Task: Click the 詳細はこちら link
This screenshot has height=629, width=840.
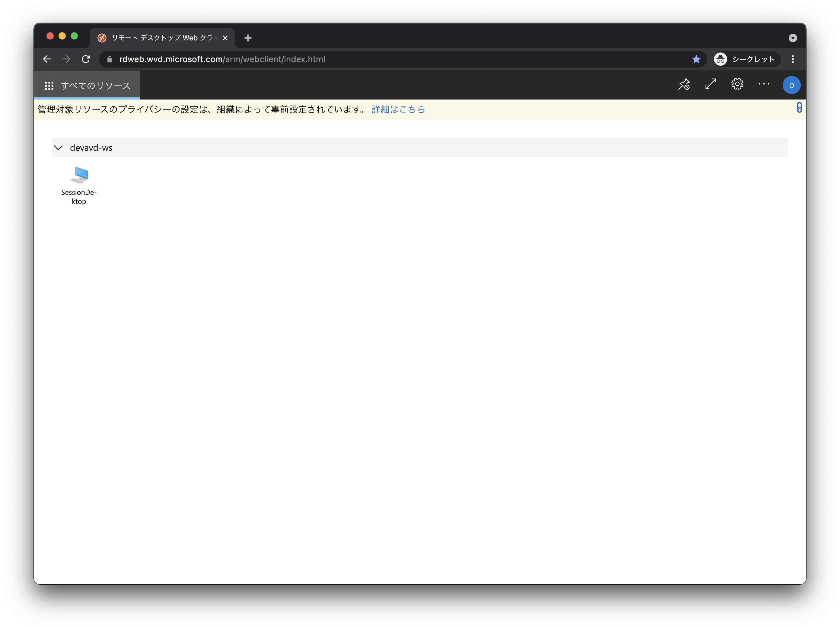Action: [x=398, y=110]
